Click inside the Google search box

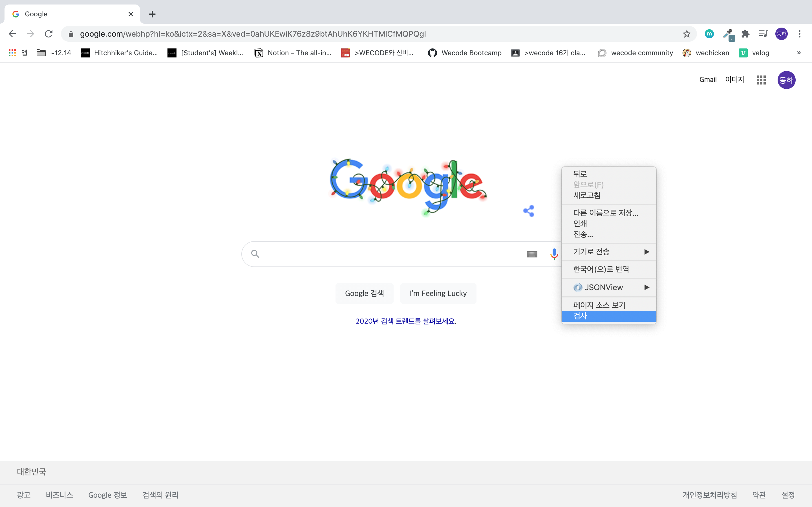386,254
